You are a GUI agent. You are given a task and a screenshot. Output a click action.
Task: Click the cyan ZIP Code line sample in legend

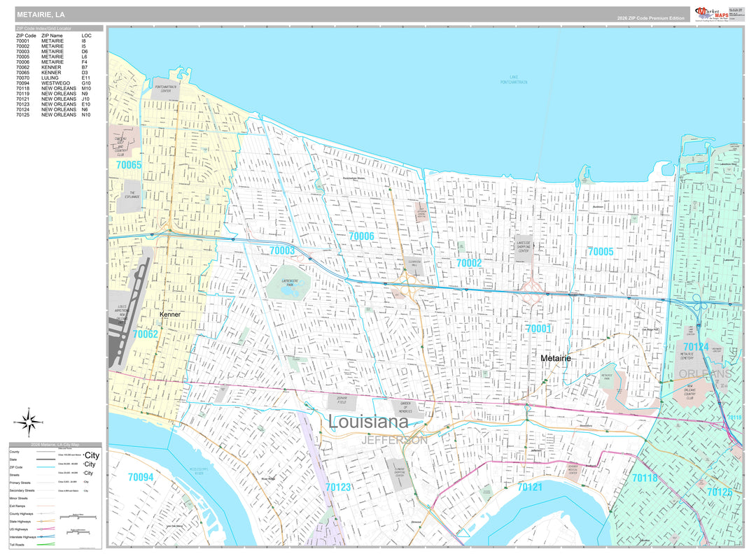click(45, 467)
